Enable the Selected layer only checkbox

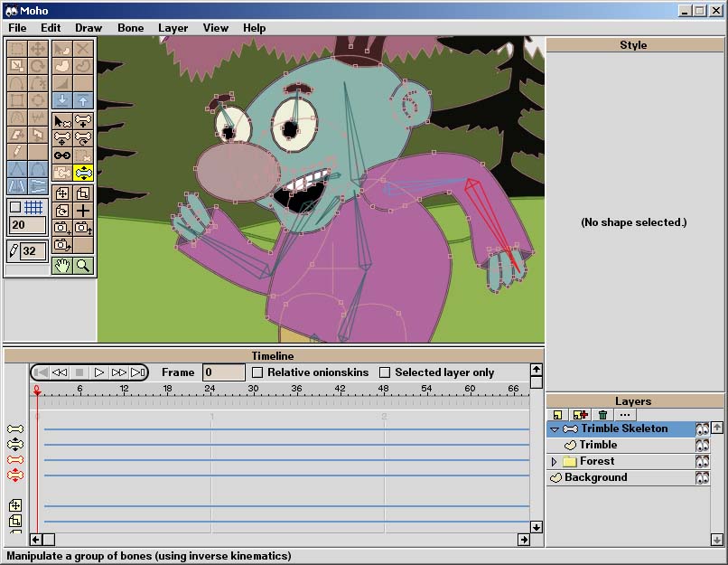(385, 372)
